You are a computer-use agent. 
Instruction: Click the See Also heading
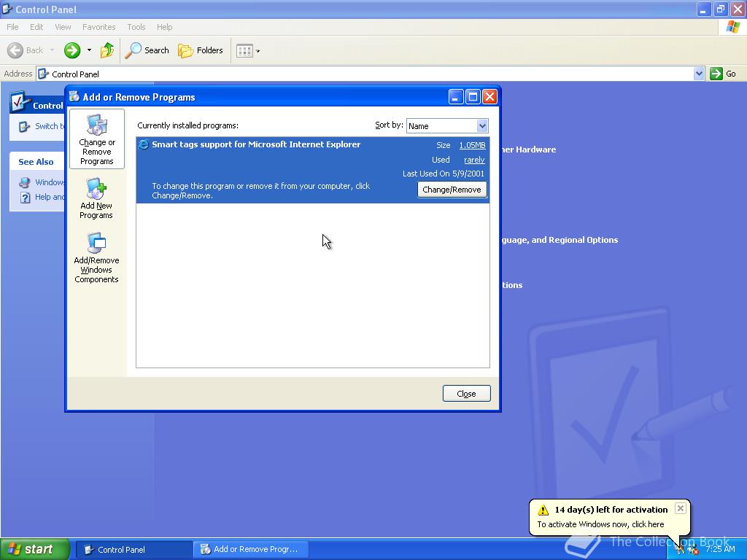pos(36,162)
